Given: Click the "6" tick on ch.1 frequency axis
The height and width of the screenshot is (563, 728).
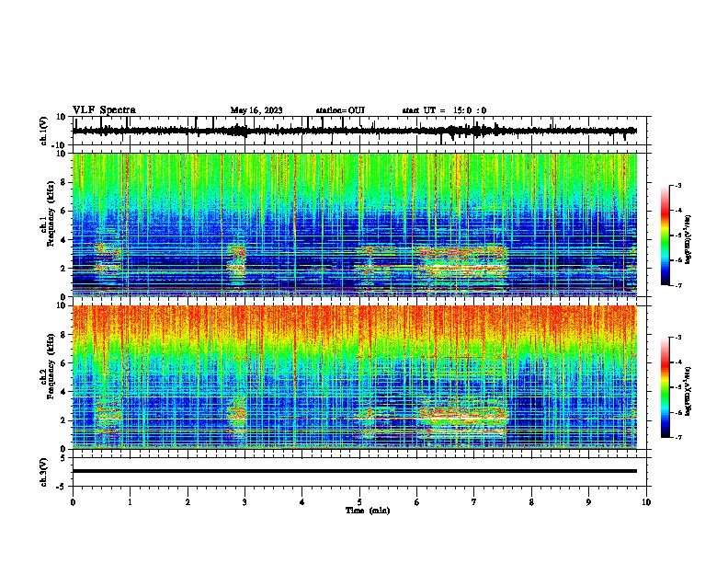Looking at the screenshot, I should tap(65, 211).
